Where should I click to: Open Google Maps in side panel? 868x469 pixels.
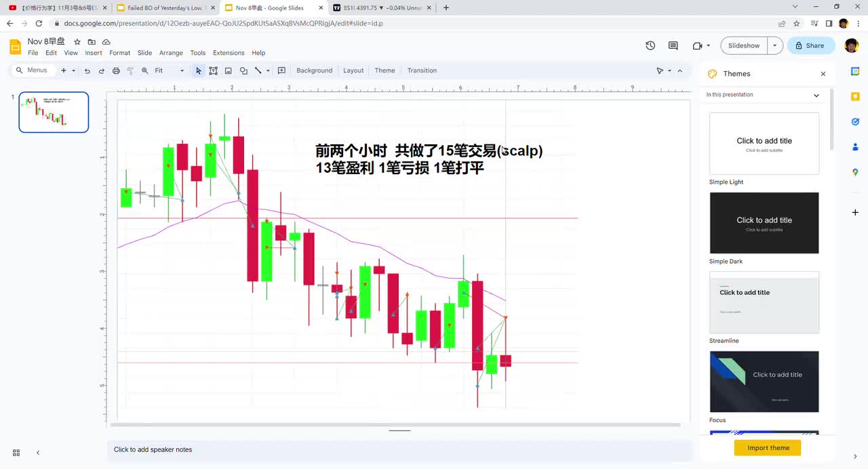click(855, 172)
